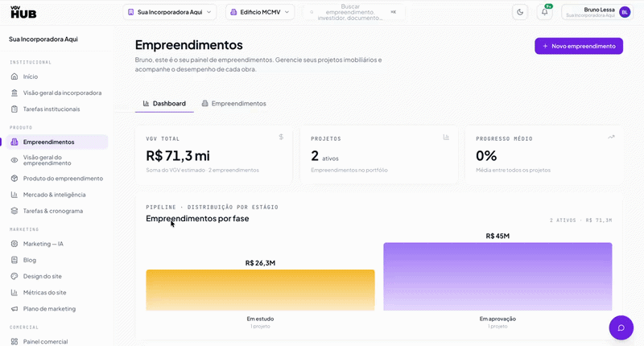Click the Em aprovação axis label
Screen dimensions: 644x346
point(497,319)
